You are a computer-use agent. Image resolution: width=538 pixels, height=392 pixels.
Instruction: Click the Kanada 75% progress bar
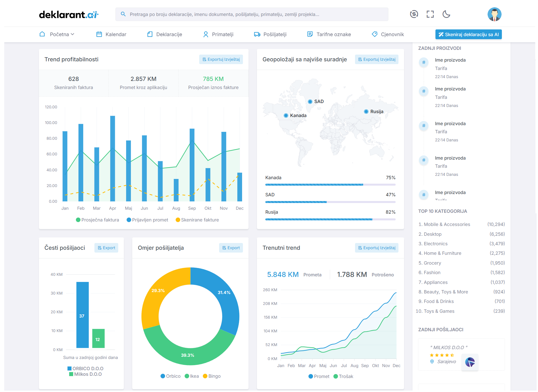coord(330,185)
